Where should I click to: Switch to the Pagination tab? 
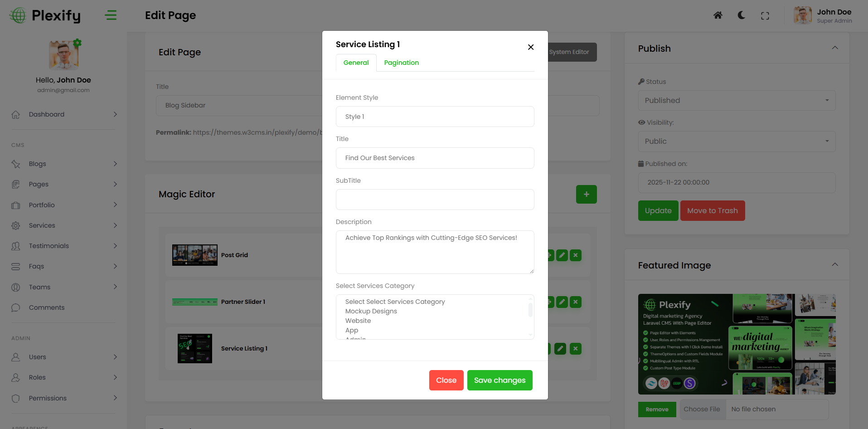[401, 63]
